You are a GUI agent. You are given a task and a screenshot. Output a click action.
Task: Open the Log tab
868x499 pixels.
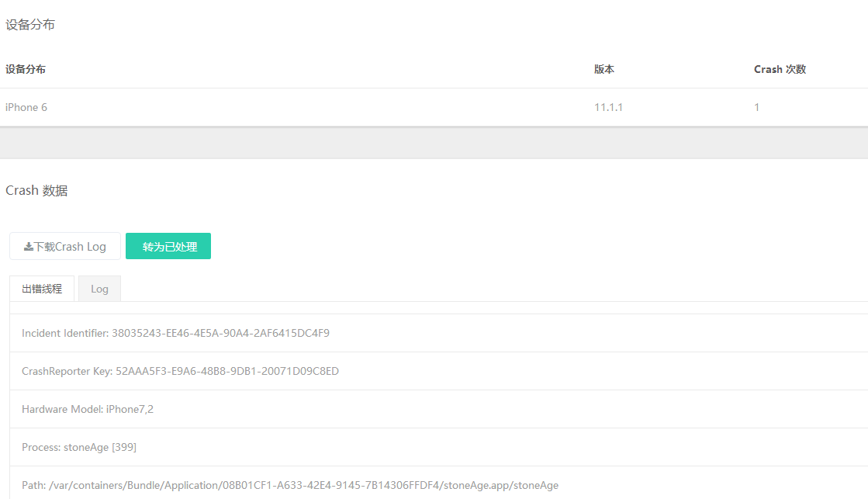(x=99, y=289)
